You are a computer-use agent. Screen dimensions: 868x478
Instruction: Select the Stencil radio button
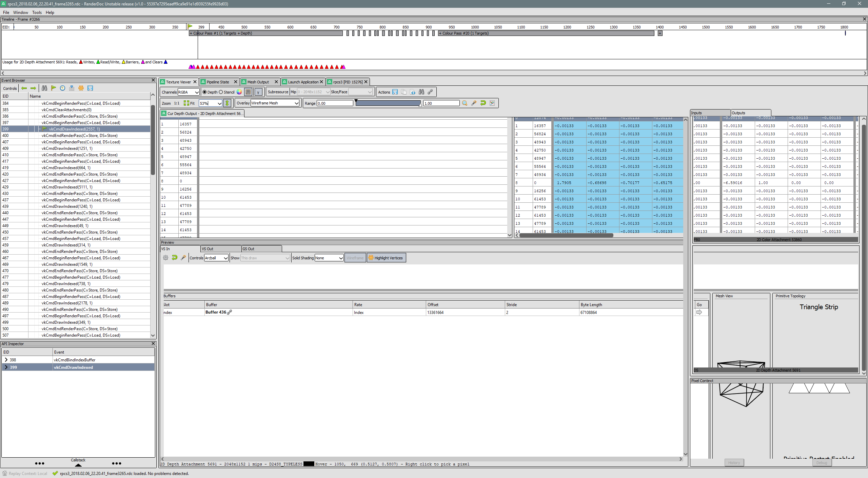pyautogui.click(x=221, y=92)
